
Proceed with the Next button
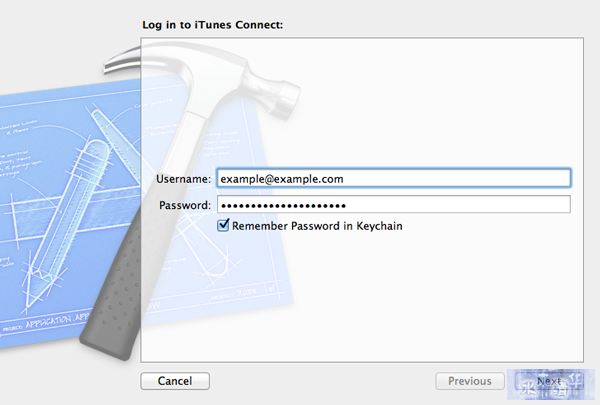click(x=549, y=381)
